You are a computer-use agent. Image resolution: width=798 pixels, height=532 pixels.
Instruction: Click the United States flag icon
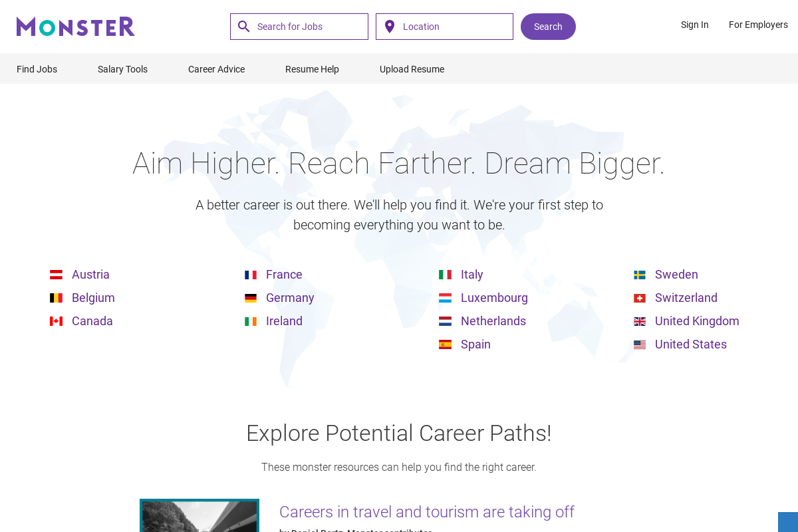pos(640,344)
